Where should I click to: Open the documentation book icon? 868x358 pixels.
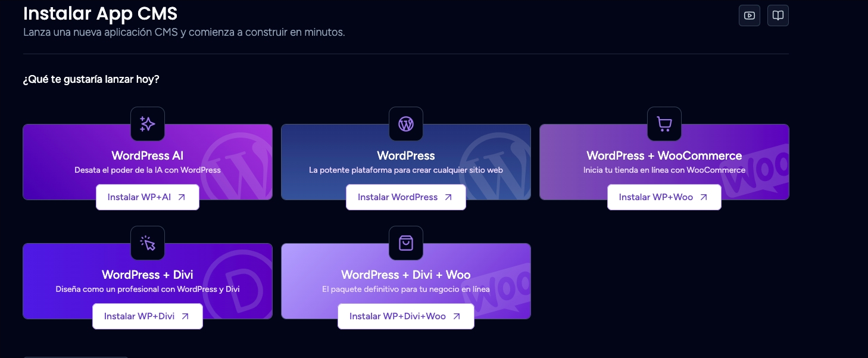tap(778, 15)
